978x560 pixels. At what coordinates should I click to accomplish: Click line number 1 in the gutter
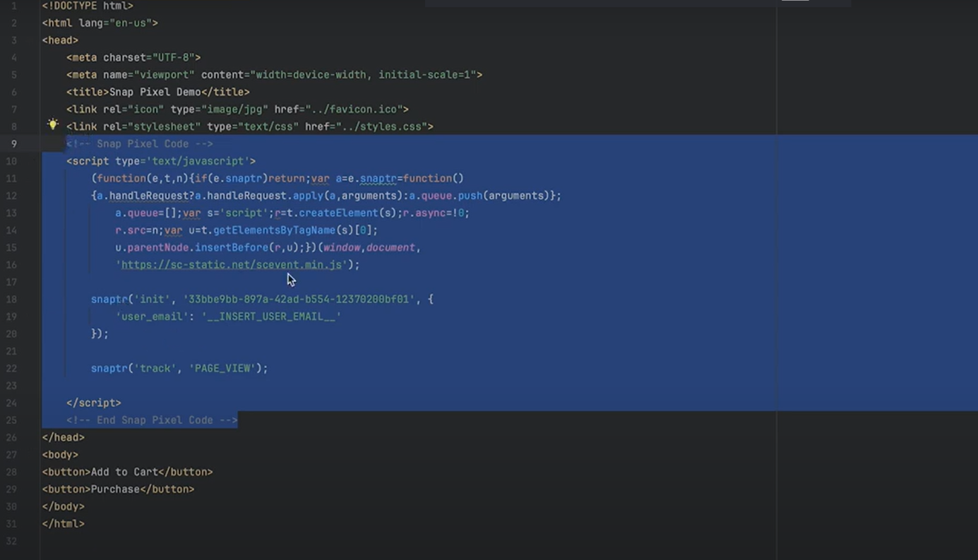pyautogui.click(x=13, y=6)
